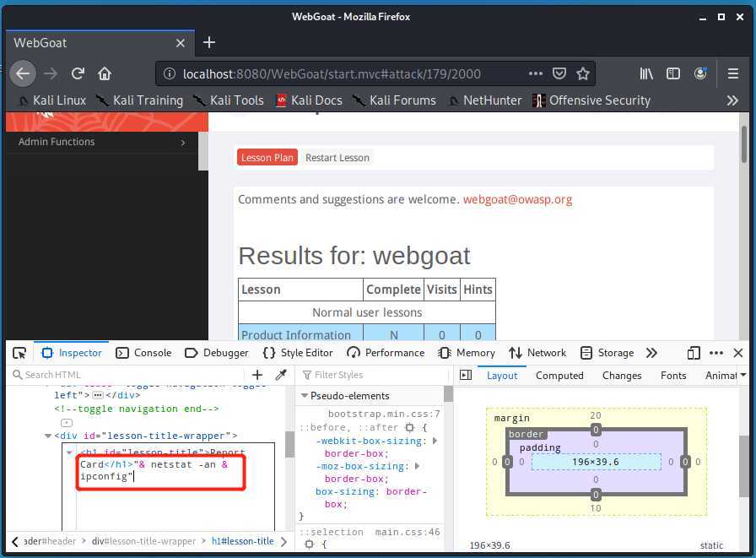The height and width of the screenshot is (558, 756).
Task: Select the Layout sidebar tab
Action: click(x=502, y=375)
